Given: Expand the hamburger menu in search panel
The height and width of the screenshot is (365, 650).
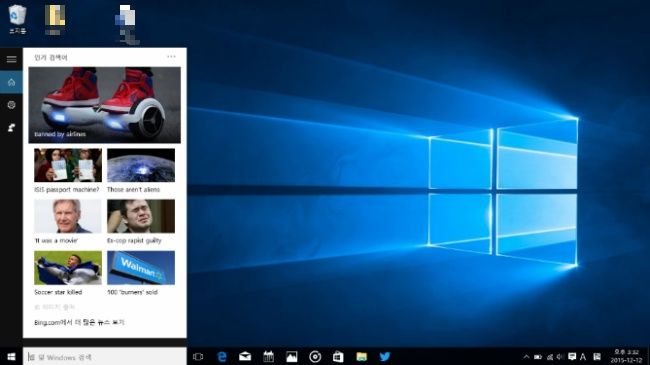Looking at the screenshot, I should tap(12, 59).
